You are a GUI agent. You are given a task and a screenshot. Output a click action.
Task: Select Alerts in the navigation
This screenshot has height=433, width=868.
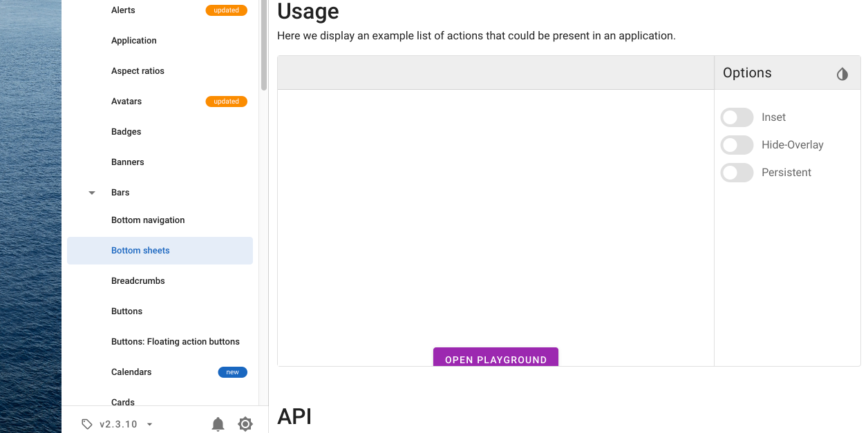tap(123, 10)
